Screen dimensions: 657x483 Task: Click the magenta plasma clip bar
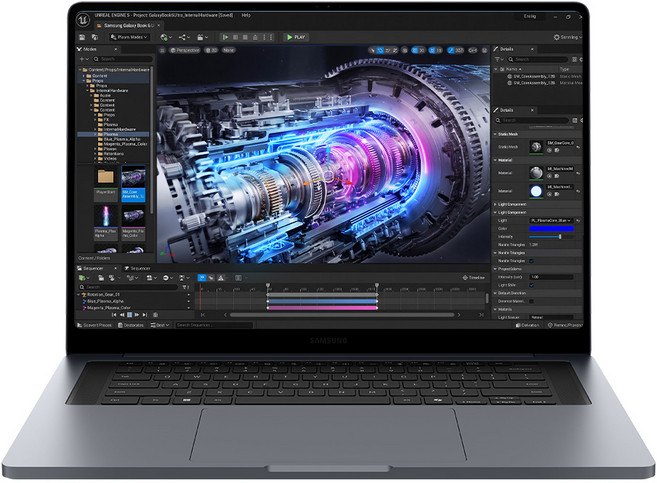322,308
